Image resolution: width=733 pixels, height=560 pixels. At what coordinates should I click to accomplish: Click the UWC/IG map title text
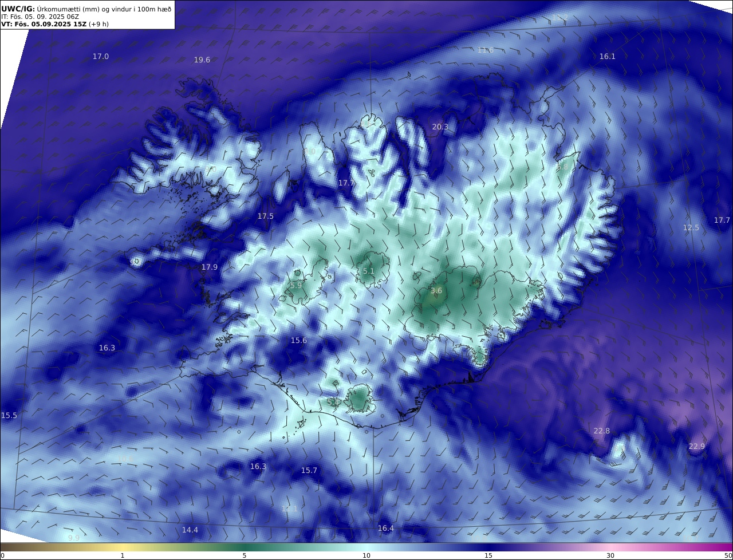(87, 9)
